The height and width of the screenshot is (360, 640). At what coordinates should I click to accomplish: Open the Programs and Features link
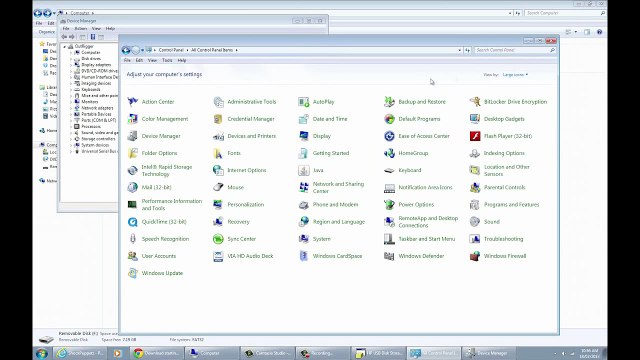point(511,204)
